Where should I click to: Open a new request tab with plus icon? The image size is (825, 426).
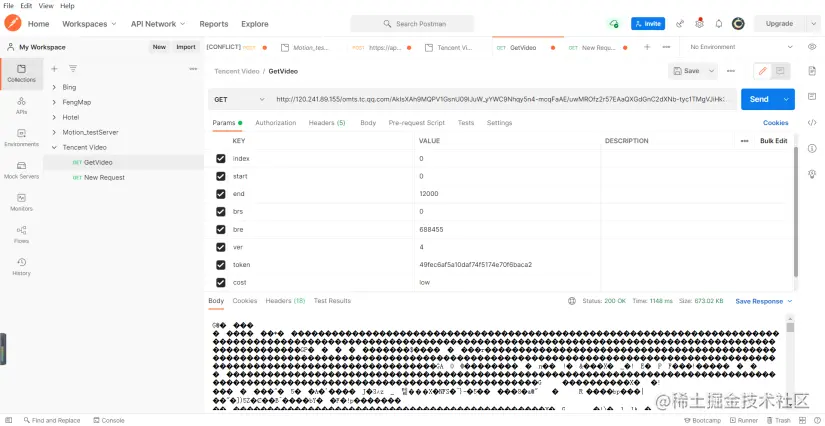[x=647, y=47]
